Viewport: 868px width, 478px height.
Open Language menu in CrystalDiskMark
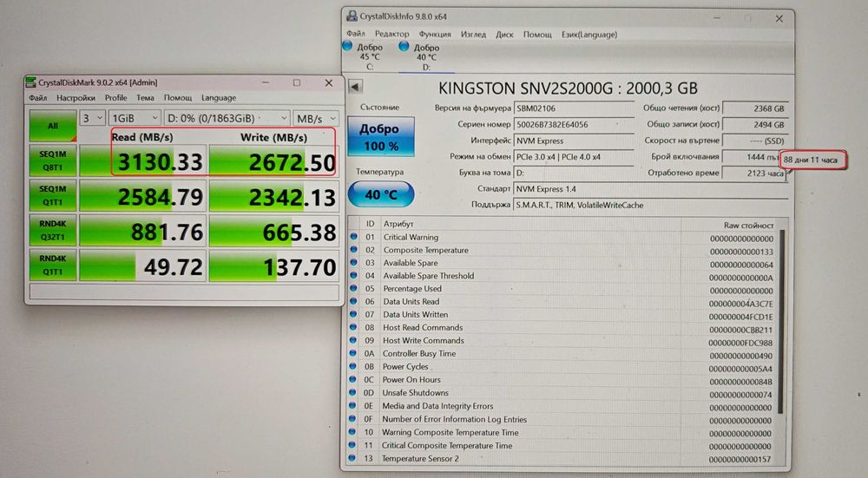[219, 98]
